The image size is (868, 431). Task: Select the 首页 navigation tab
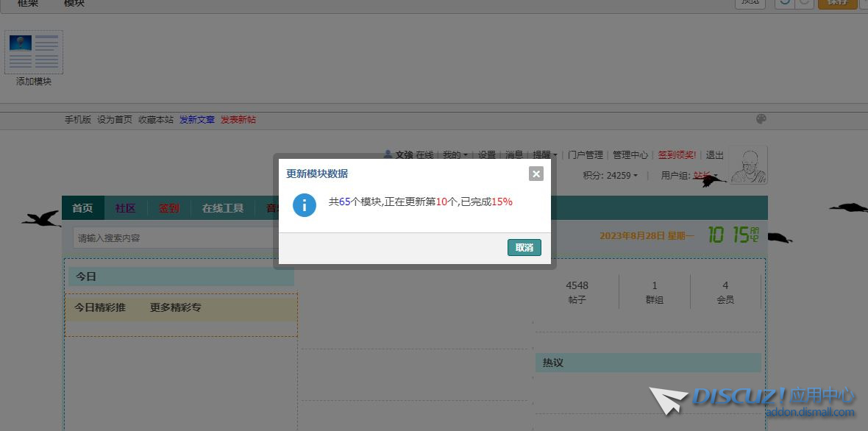click(82, 208)
